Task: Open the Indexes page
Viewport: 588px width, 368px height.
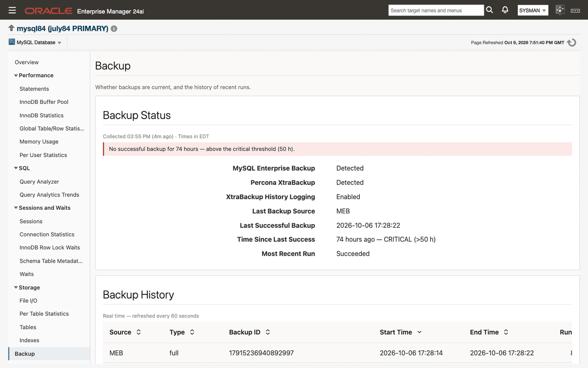Action: click(x=29, y=340)
